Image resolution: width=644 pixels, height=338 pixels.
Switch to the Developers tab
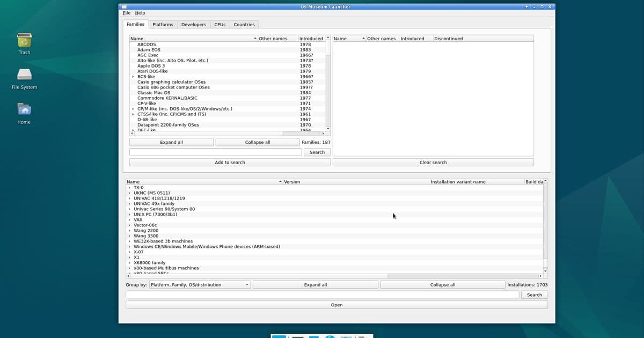tap(194, 25)
